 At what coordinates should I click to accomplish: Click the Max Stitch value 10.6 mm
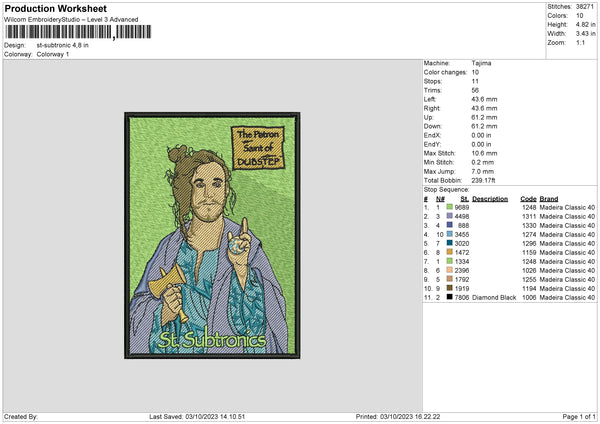(484, 153)
